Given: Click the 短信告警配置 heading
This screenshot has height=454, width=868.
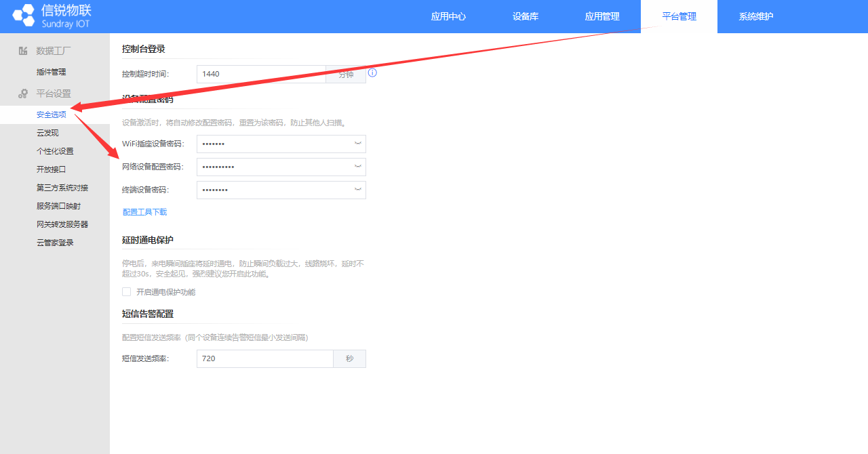Looking at the screenshot, I should tap(148, 314).
